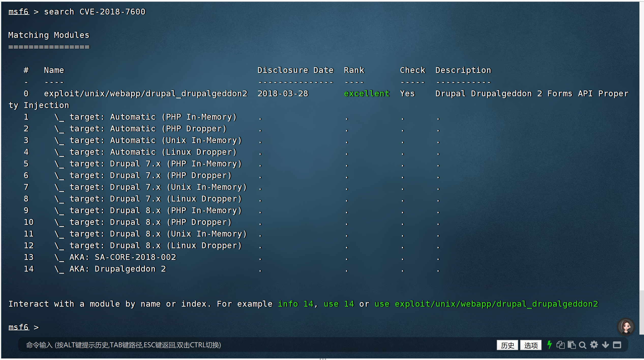Open settings via the gear icon
Image resolution: width=644 pixels, height=360 pixels.
click(594, 345)
